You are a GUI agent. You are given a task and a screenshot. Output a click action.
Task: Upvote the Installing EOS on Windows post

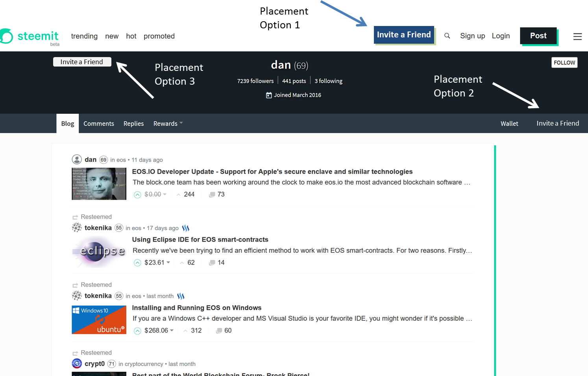click(137, 331)
